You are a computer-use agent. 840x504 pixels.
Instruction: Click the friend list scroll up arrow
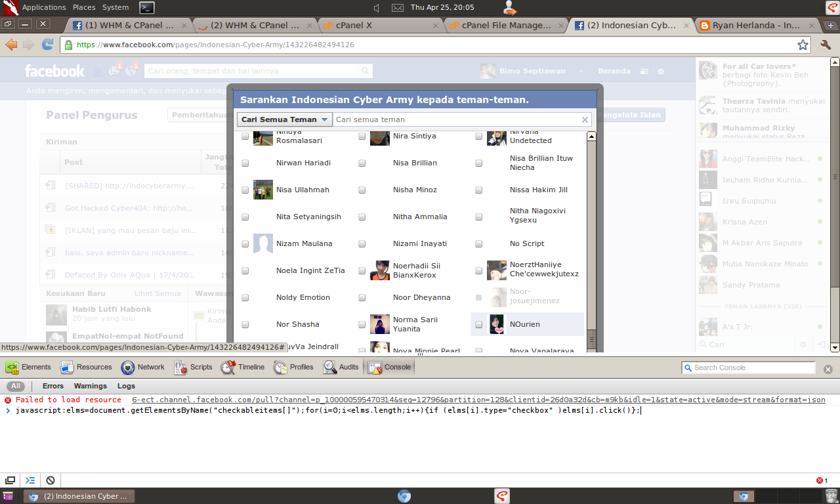pyautogui.click(x=591, y=136)
